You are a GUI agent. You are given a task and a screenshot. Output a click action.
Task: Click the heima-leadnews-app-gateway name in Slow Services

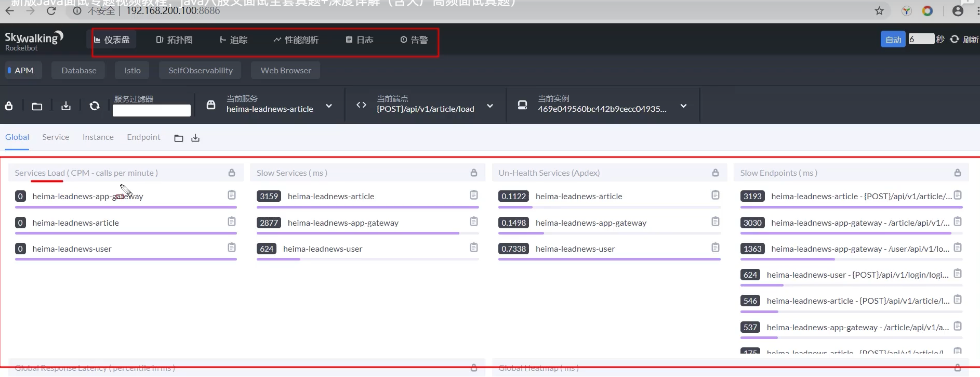(343, 223)
